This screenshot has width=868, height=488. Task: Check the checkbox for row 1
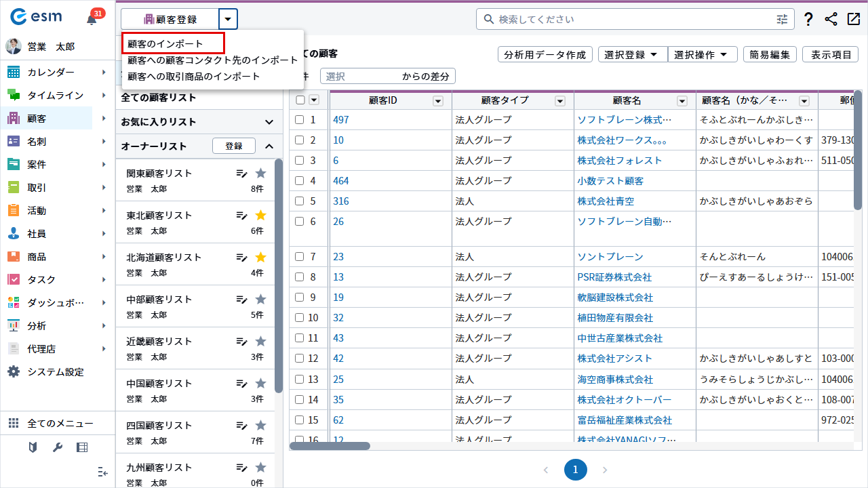[x=300, y=120]
